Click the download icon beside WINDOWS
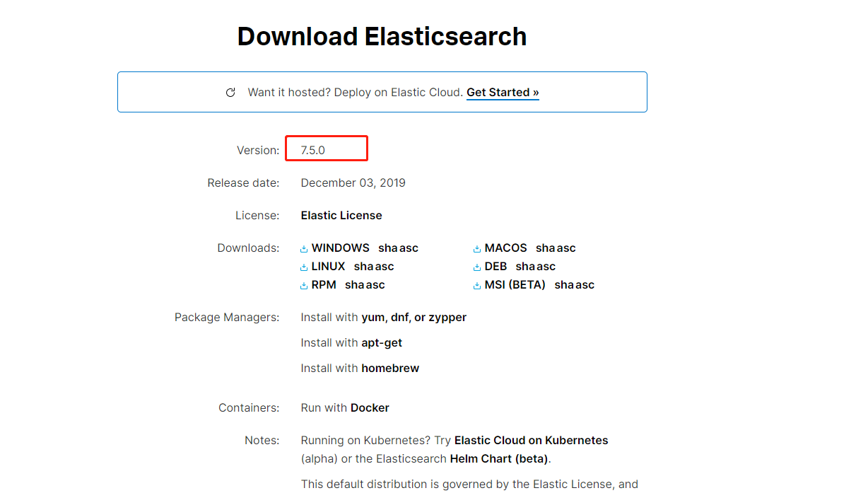This screenshot has width=868, height=493. pyautogui.click(x=304, y=249)
